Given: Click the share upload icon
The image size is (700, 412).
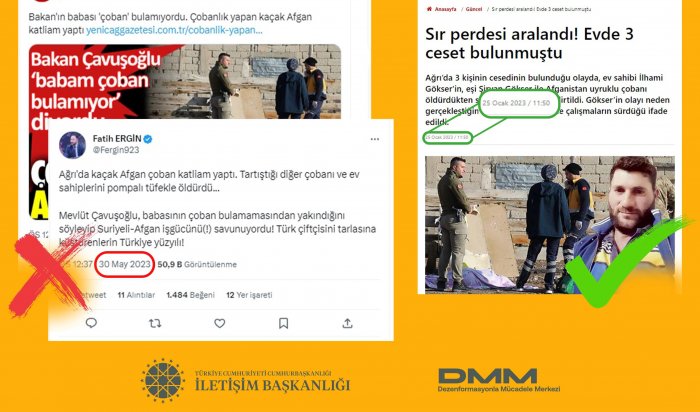Looking at the screenshot, I should pos(347,323).
